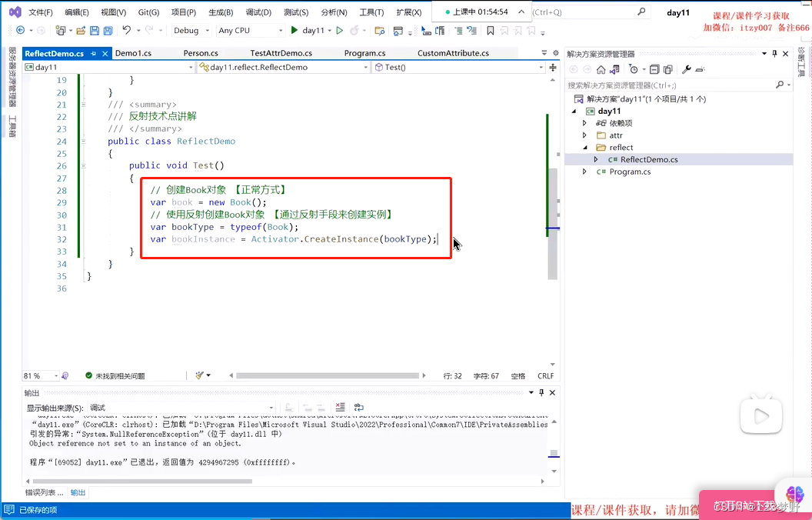Image resolution: width=812 pixels, height=520 pixels.
Task: Open the 编辑(E) menu
Action: click(77, 12)
